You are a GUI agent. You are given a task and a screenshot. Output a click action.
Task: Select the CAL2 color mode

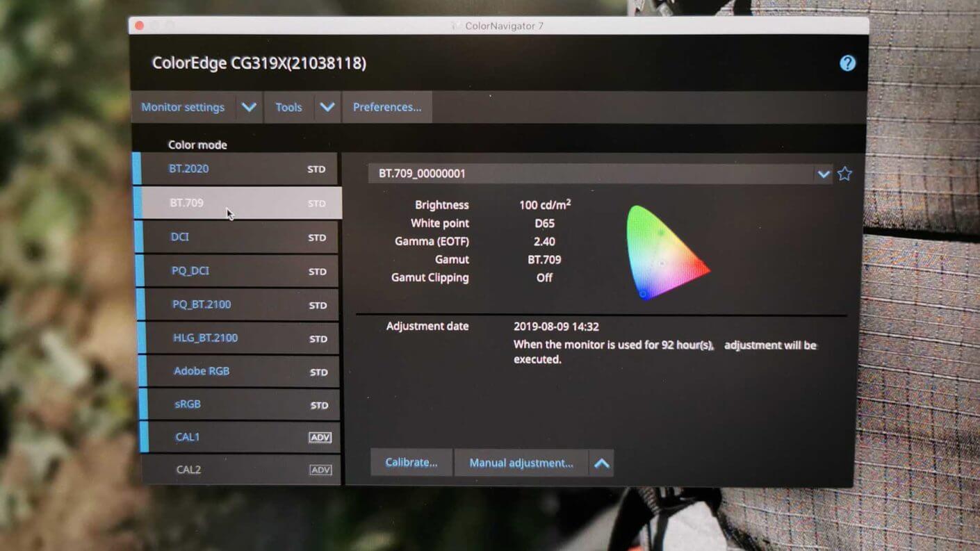click(241, 470)
